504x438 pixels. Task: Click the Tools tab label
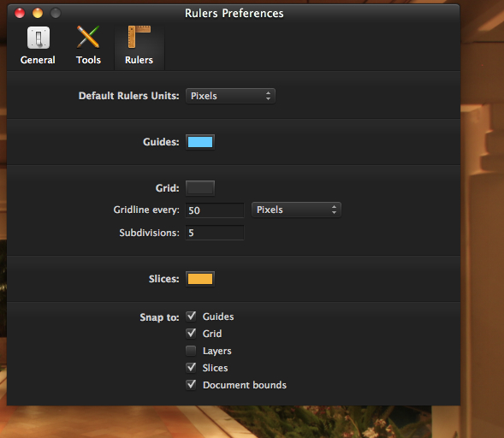tap(88, 60)
